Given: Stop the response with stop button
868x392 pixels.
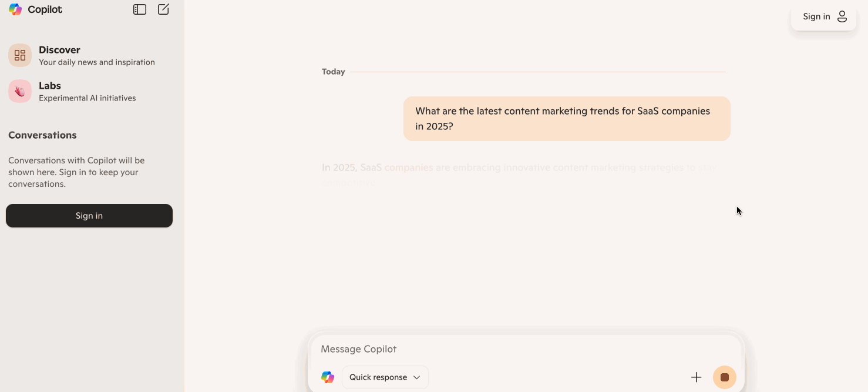Looking at the screenshot, I should pos(725,377).
